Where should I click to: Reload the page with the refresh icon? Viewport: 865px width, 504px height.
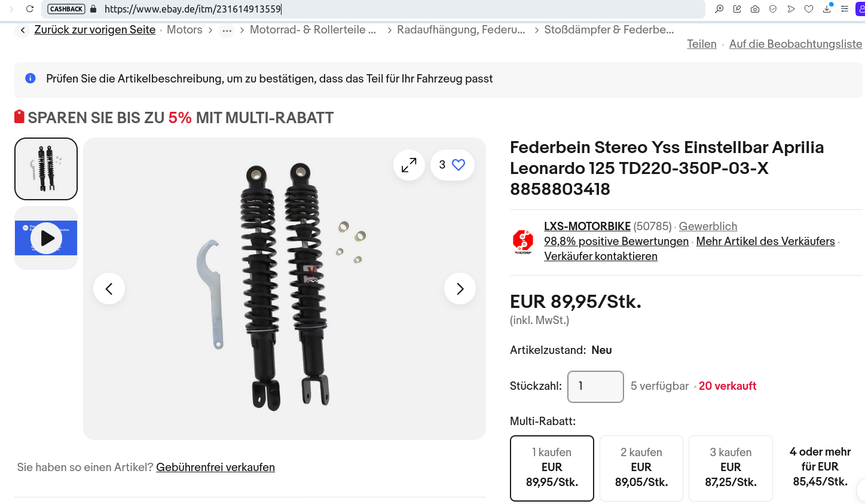[x=29, y=9]
